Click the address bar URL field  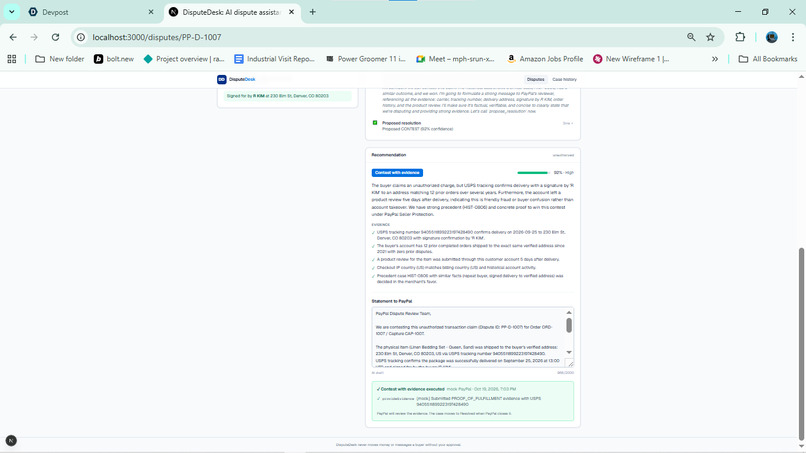(386, 37)
